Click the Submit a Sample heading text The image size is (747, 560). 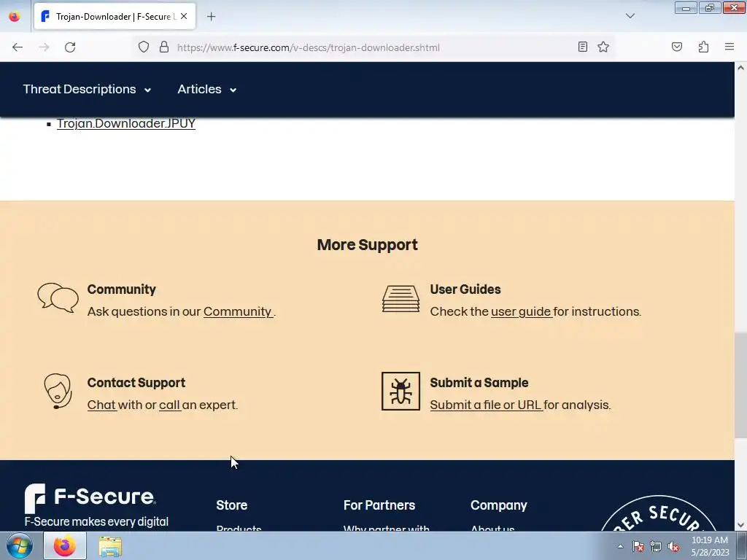479,383
